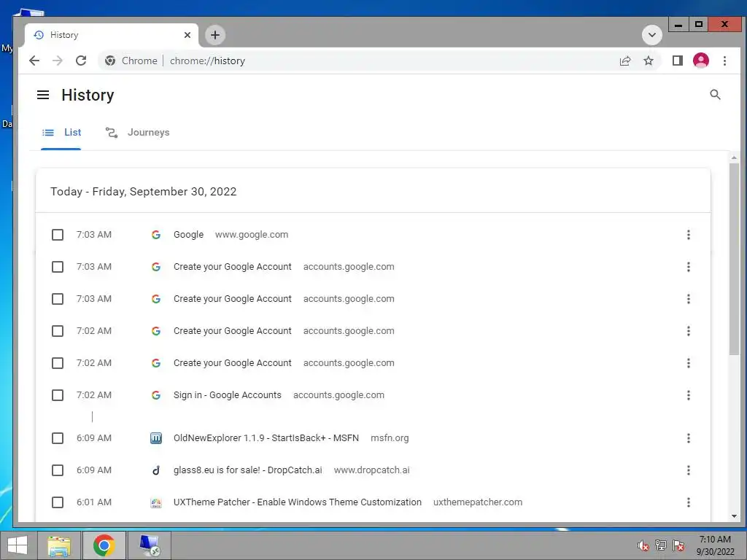Select the History browser tab
747x560 pixels.
tap(112, 35)
